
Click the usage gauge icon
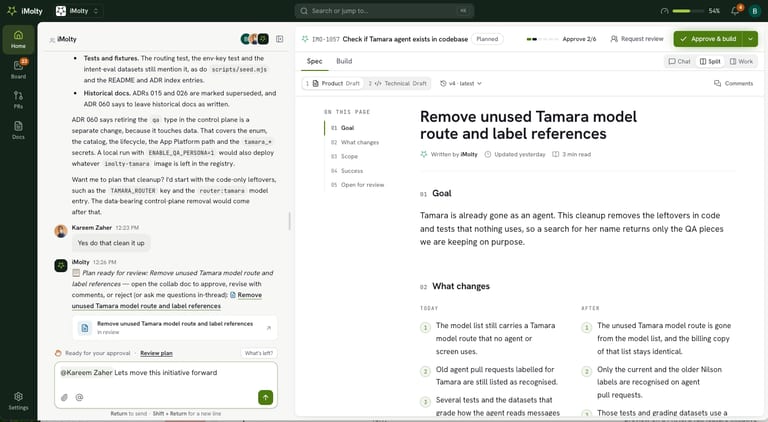(664, 11)
